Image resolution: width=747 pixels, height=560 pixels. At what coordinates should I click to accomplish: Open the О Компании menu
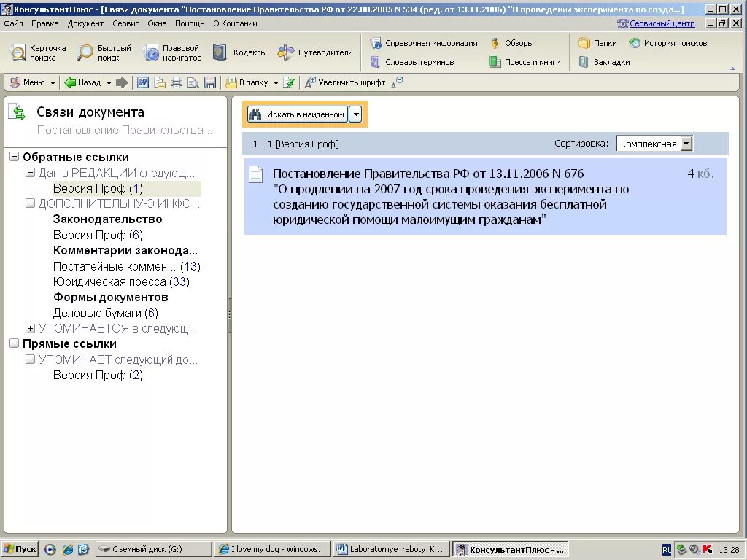click(x=235, y=23)
